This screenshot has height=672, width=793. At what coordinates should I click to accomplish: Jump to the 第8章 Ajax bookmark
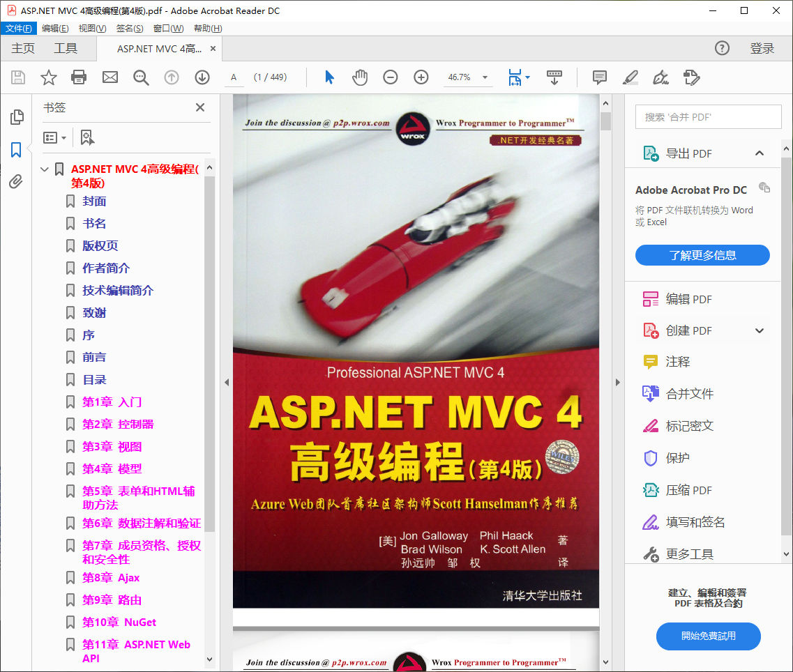point(111,577)
